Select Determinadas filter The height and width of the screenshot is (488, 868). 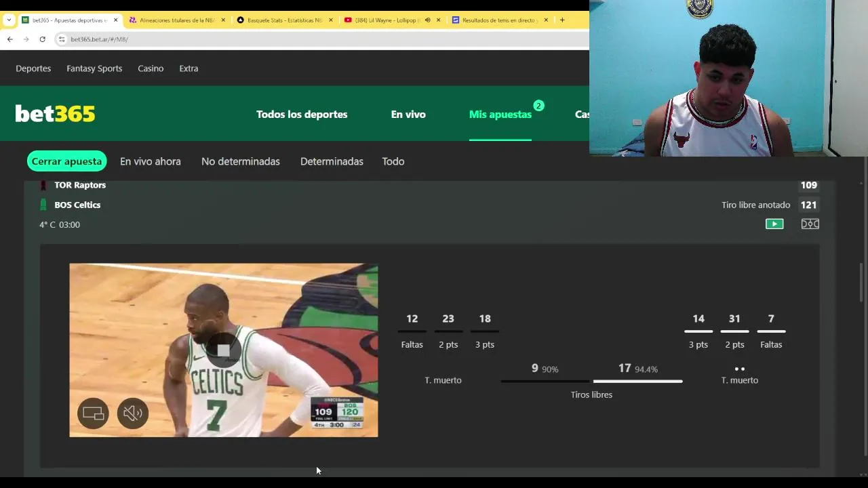(x=332, y=161)
